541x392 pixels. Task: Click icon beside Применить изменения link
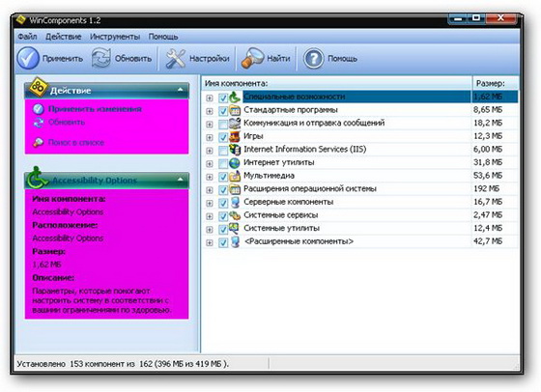click(x=39, y=109)
